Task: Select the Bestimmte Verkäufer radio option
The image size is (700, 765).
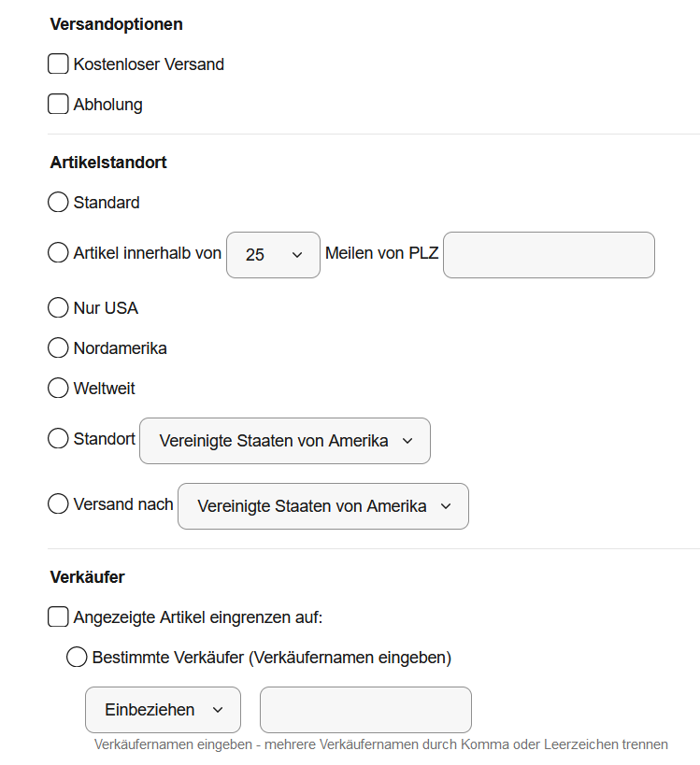Action: click(77, 658)
